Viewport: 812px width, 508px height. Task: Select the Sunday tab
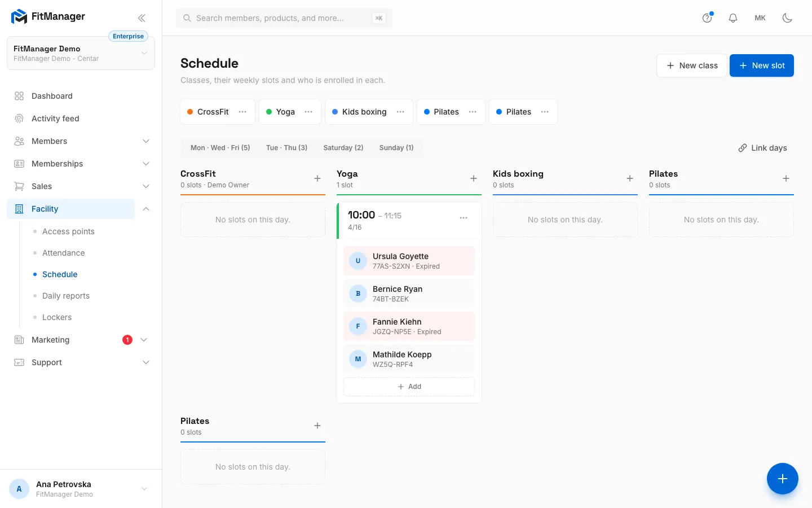pyautogui.click(x=396, y=148)
